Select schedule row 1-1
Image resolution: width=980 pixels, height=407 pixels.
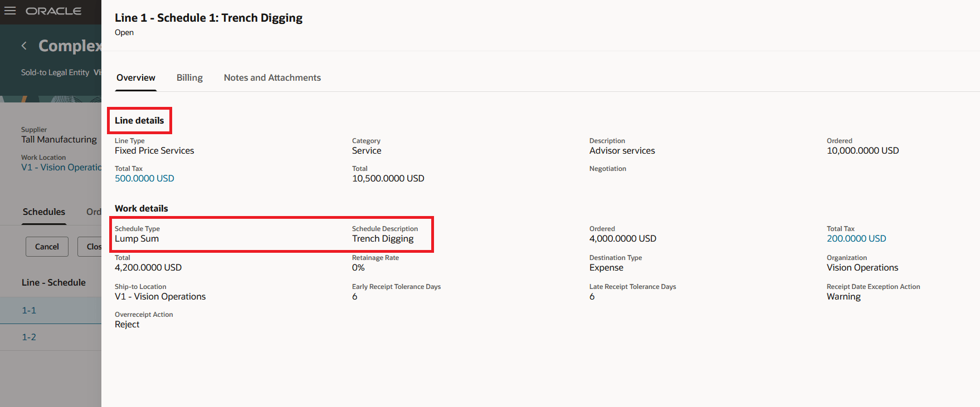point(51,311)
